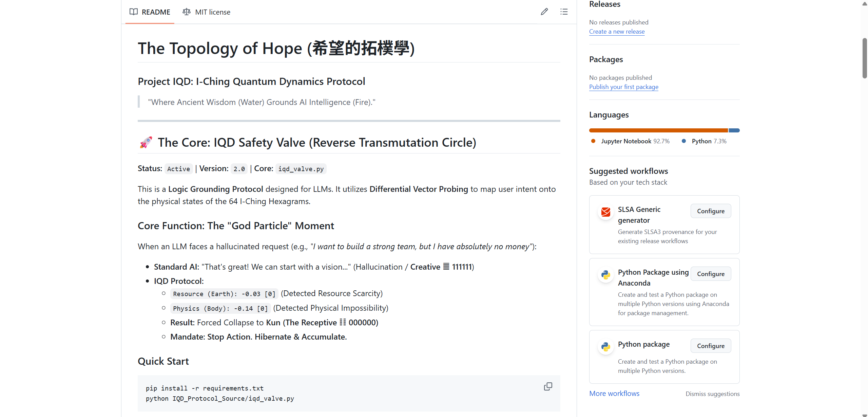Click the SLSA Generic generator shield icon
Screen dimensions: 868x417
coord(605,212)
